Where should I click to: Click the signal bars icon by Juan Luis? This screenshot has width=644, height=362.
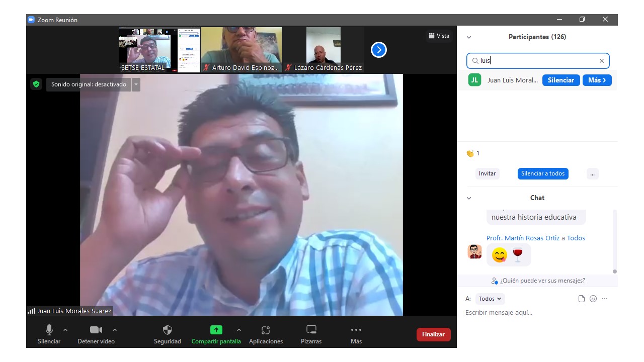pyautogui.click(x=31, y=311)
